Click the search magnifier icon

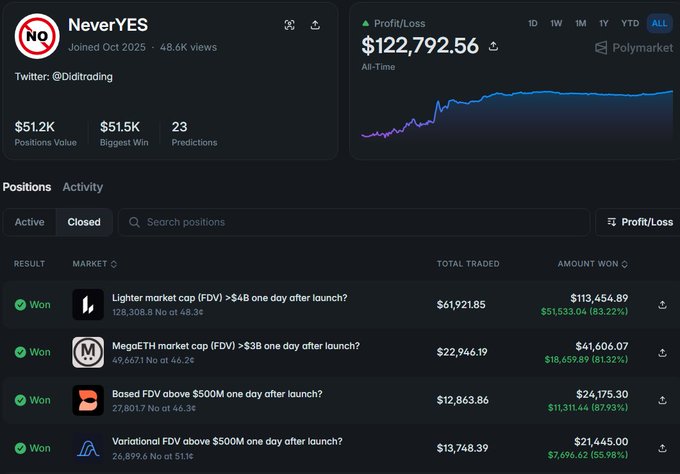134,222
